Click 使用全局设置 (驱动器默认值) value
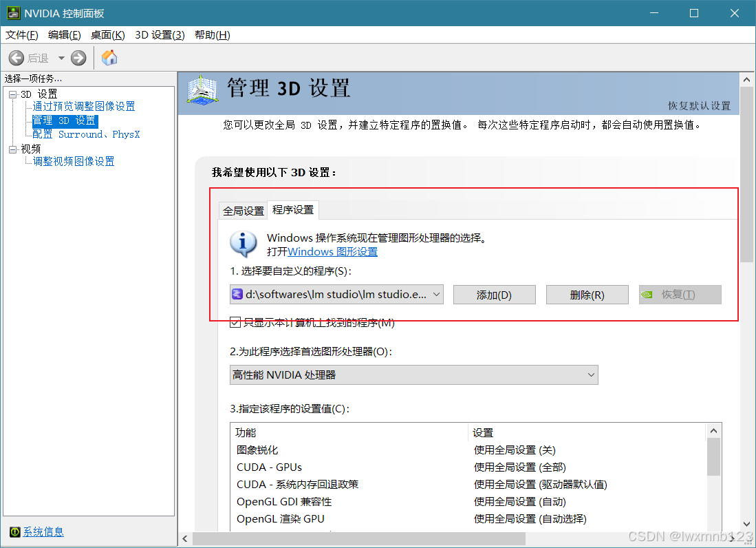756x548 pixels. click(541, 485)
